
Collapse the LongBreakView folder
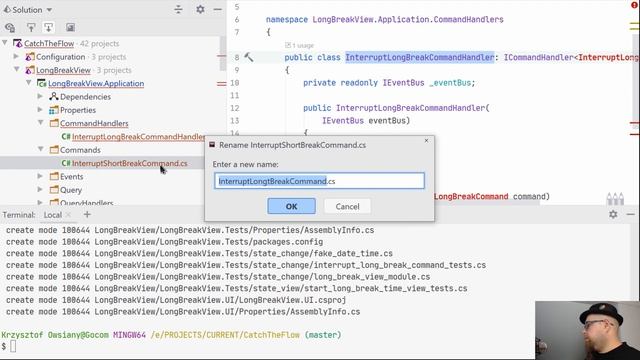coord(16,69)
